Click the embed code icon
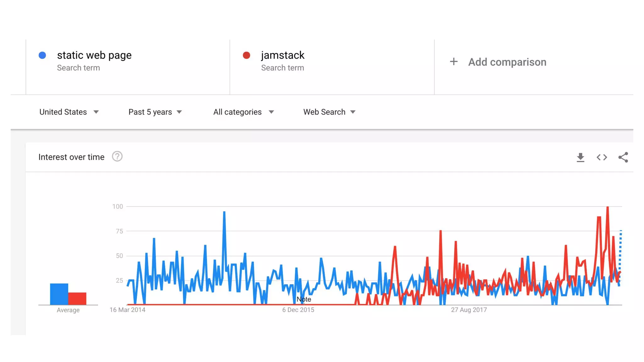Viewport: 644px width, 362px height. (x=602, y=157)
